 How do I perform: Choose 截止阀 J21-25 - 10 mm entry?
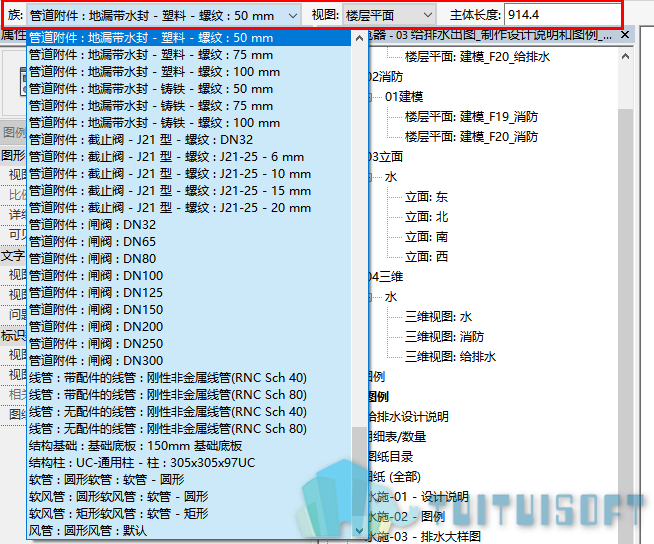(x=189, y=174)
